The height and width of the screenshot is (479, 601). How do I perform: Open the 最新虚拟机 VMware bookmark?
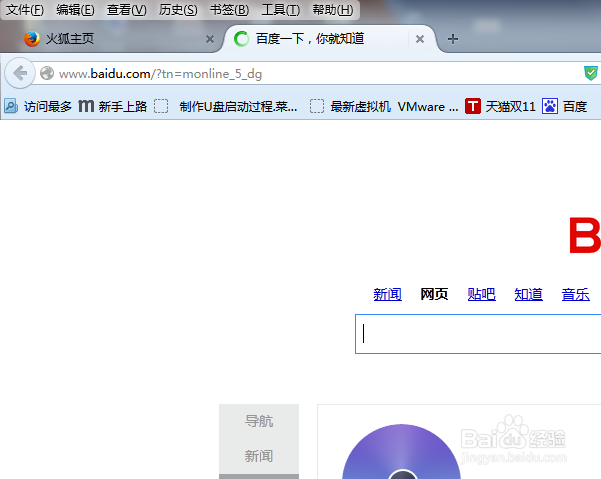[384, 106]
